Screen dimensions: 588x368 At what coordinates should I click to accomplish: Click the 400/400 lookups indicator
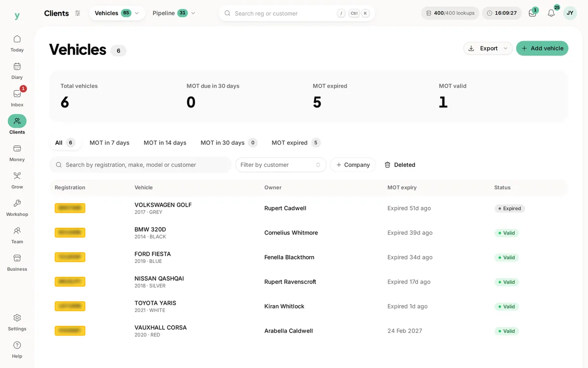pyautogui.click(x=450, y=13)
